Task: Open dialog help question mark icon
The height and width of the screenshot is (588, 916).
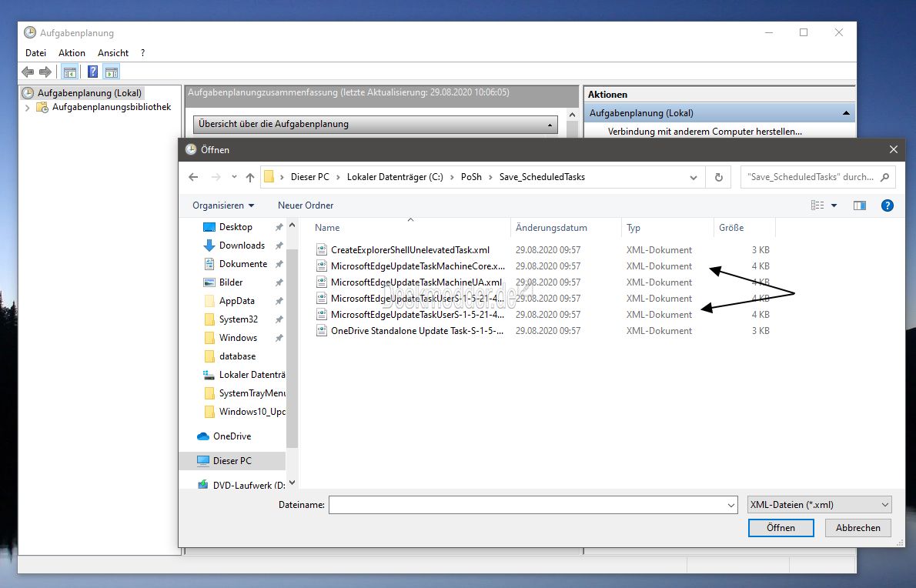Action: (x=888, y=205)
